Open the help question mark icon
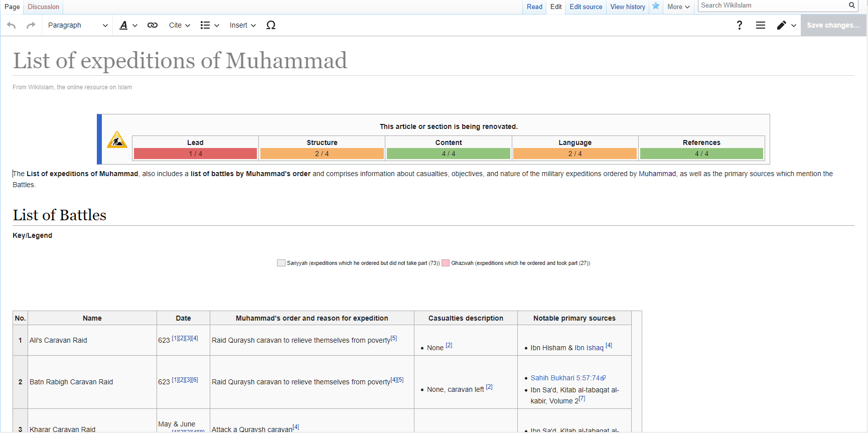Viewport: 868px width, 435px height. click(739, 25)
